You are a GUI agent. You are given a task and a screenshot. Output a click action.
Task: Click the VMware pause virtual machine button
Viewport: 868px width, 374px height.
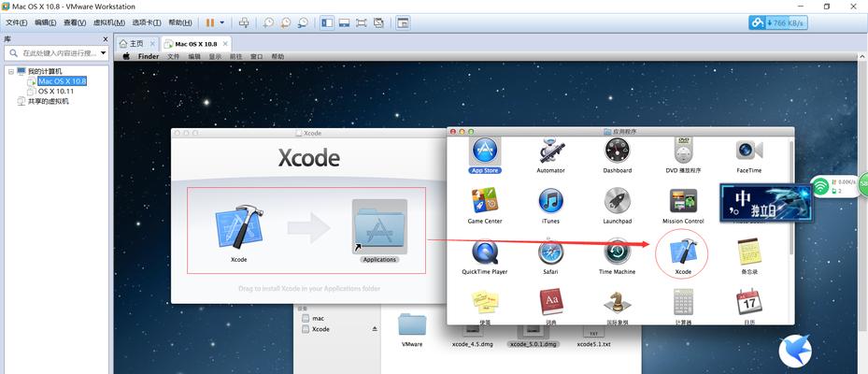(210, 22)
